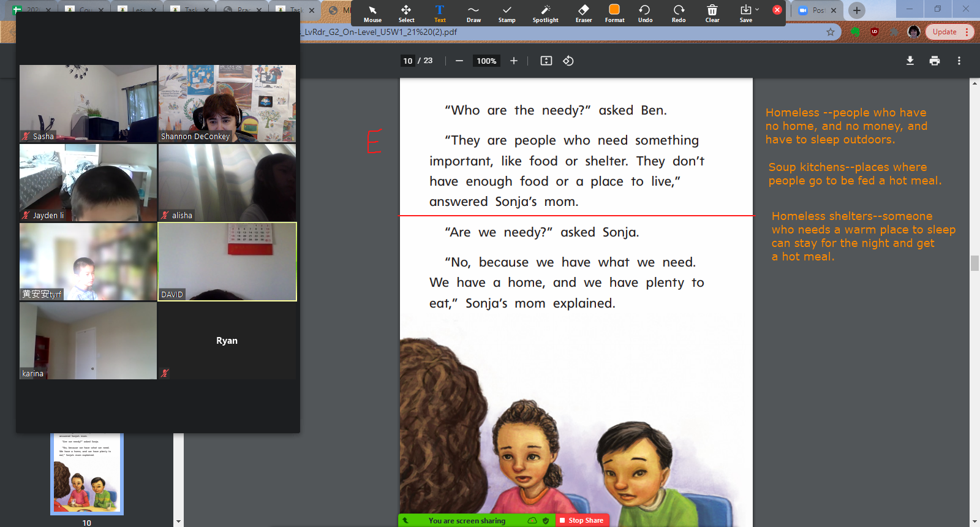Click the green arrow on sharing bar
The width and height of the screenshot is (980, 527).
pos(405,520)
